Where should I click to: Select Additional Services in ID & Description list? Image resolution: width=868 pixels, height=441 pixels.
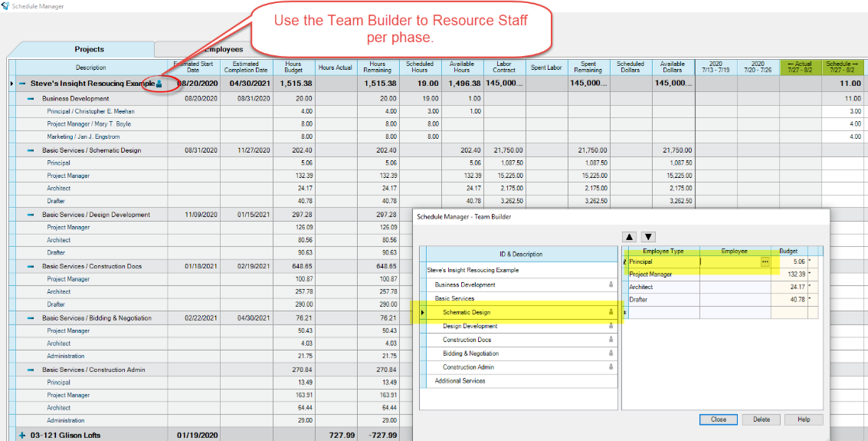pos(460,381)
